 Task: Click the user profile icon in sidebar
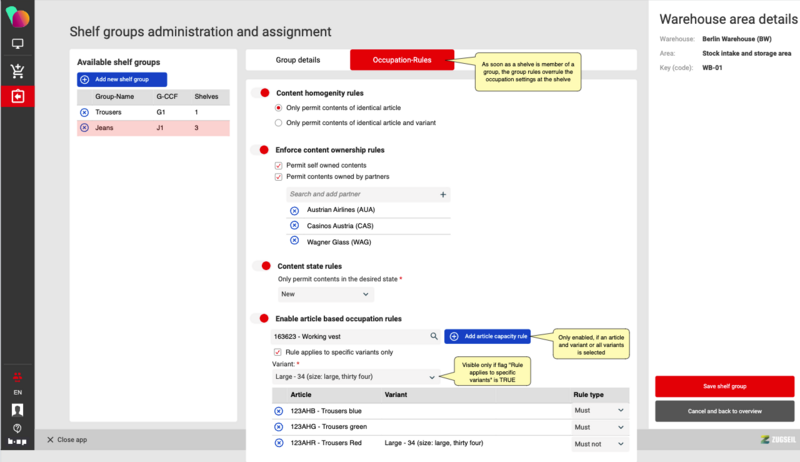pos(17,410)
